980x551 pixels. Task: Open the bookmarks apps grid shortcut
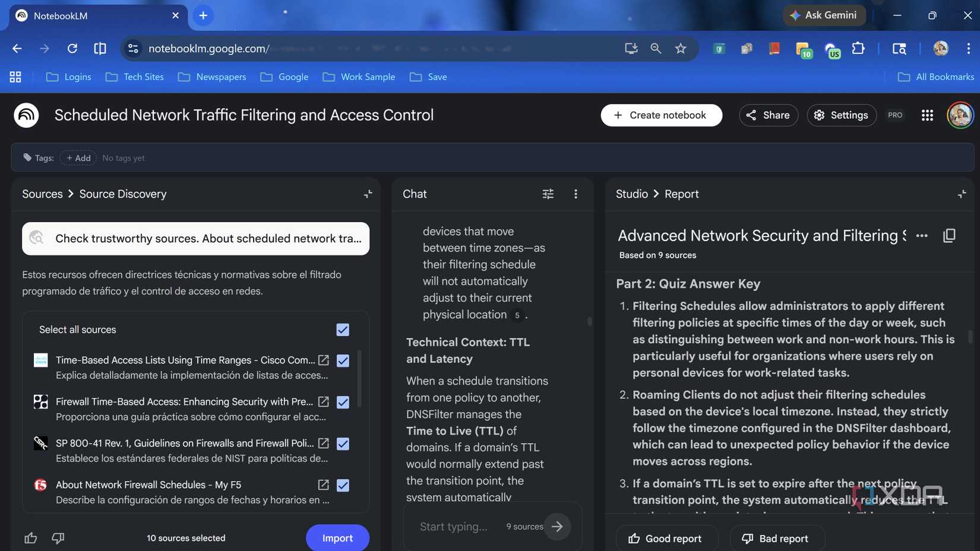pyautogui.click(x=15, y=77)
